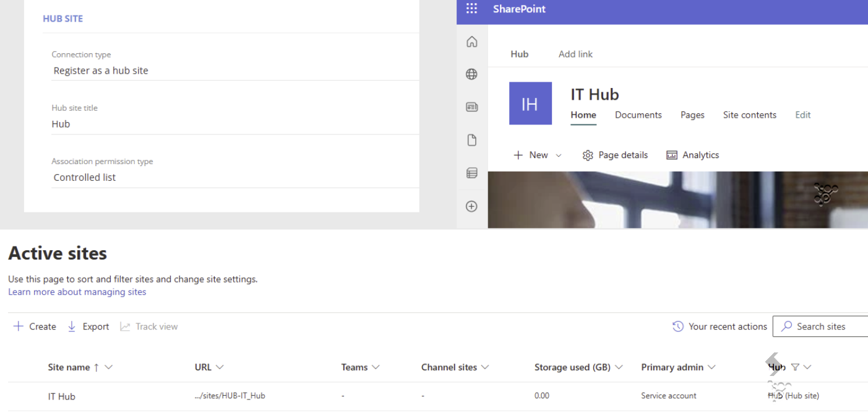Open the Teams column chevron menu

pos(376,367)
